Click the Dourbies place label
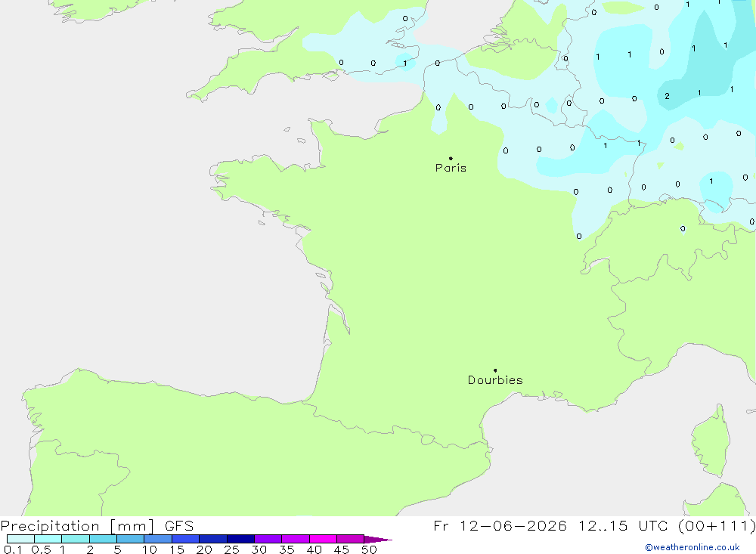This screenshot has height=554, width=756. [495, 380]
